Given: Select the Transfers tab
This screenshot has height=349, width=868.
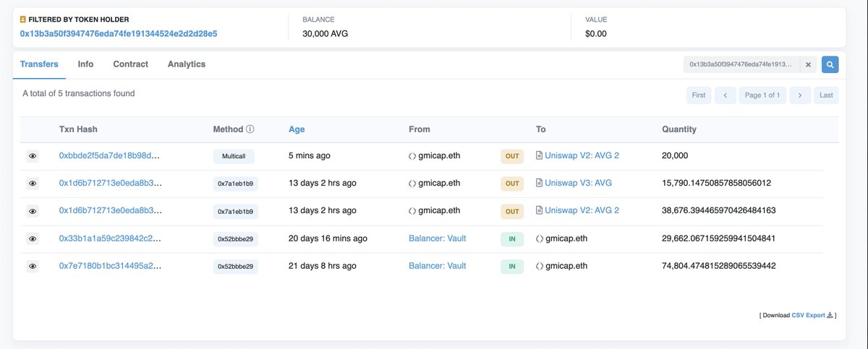Looking at the screenshot, I should pyautogui.click(x=39, y=64).
